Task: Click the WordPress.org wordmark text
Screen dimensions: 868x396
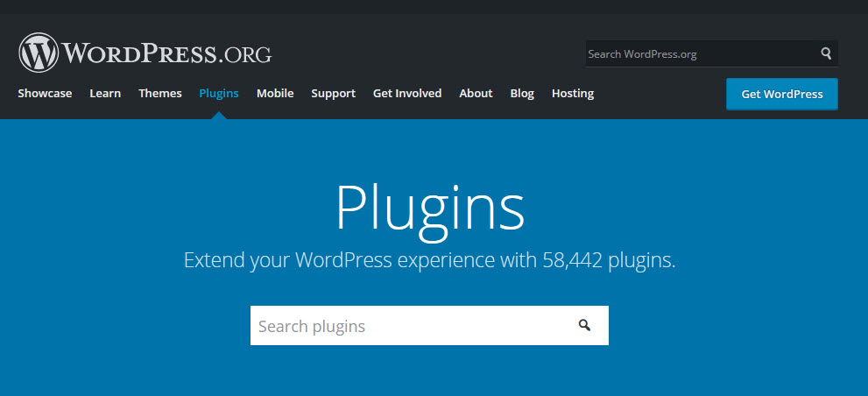Action: click(x=166, y=53)
